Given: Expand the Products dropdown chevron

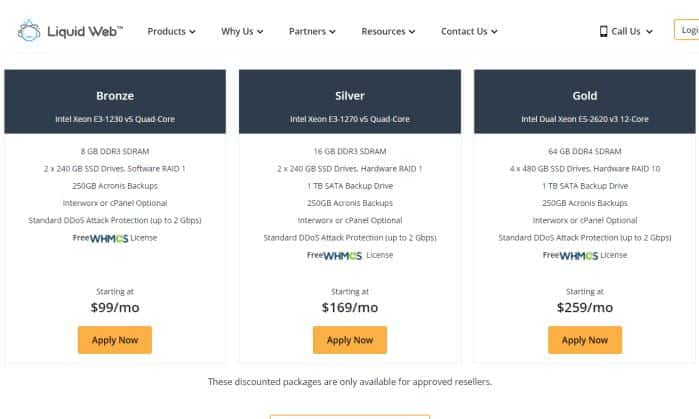Looking at the screenshot, I should (192, 32).
